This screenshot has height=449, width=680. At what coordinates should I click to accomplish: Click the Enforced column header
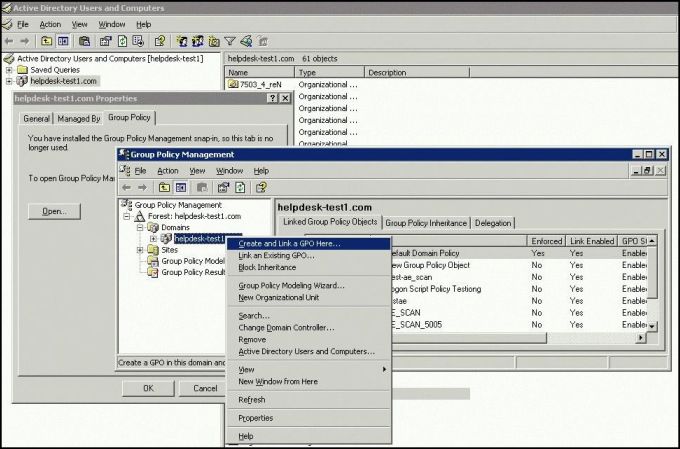[x=546, y=241]
